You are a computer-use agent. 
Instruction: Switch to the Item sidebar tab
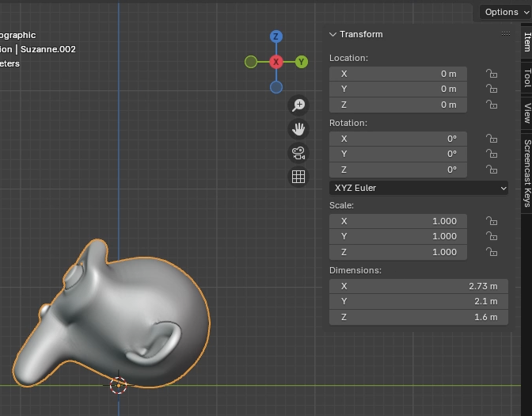pos(527,42)
